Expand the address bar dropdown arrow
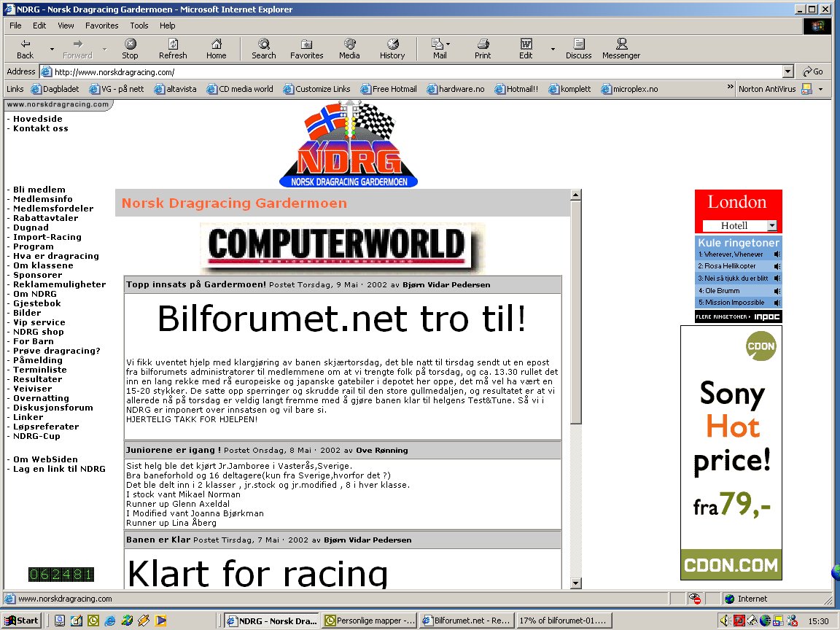The width and height of the screenshot is (840, 630). click(x=787, y=71)
